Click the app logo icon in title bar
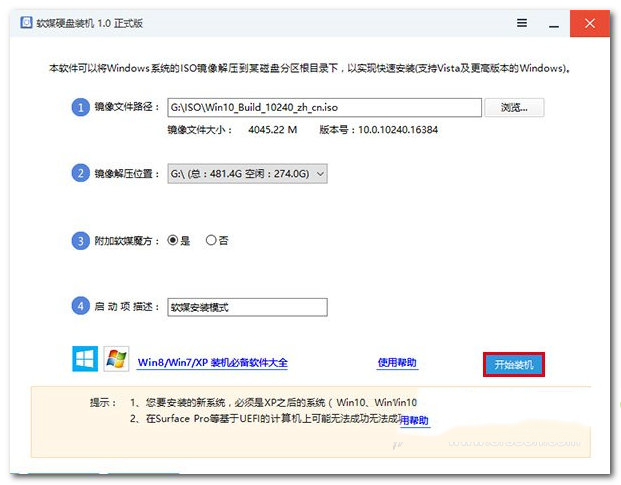 point(26,23)
